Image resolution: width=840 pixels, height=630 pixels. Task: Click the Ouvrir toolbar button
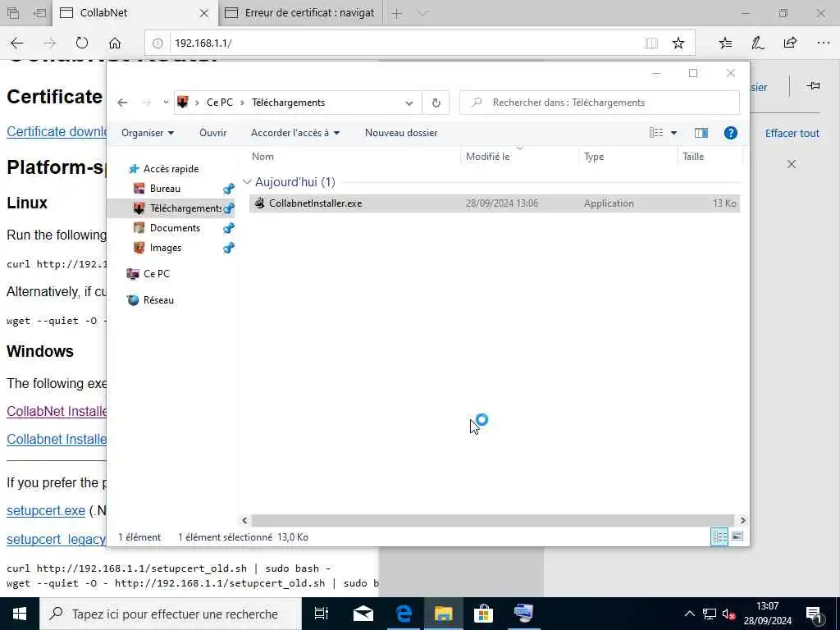pyautogui.click(x=212, y=133)
